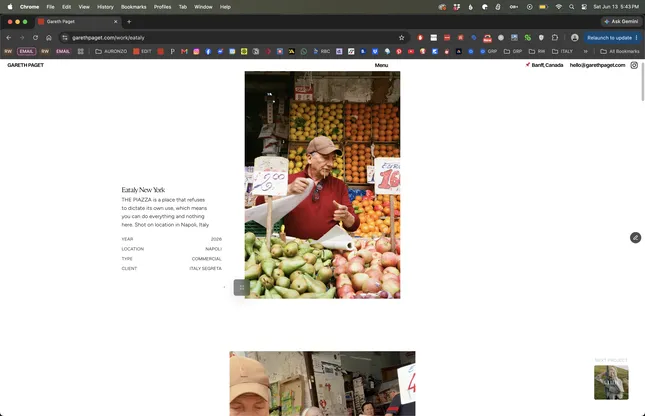This screenshot has height=416, width=645.
Task: Open the shield extension icon
Action: tap(541, 37)
